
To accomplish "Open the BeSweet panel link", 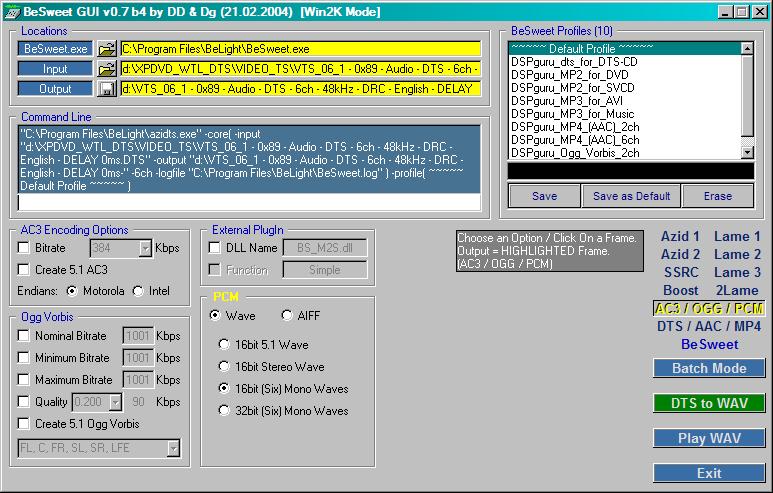I will [x=709, y=344].
